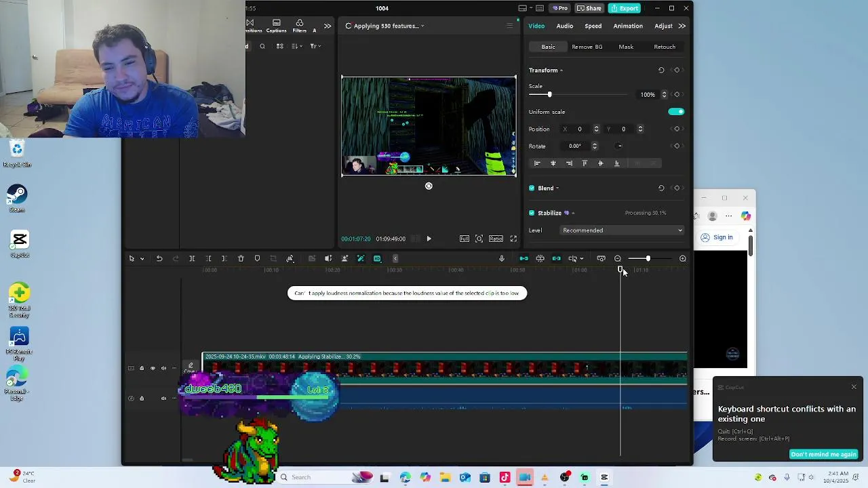Collapse the Stabilize section arrow

click(573, 213)
